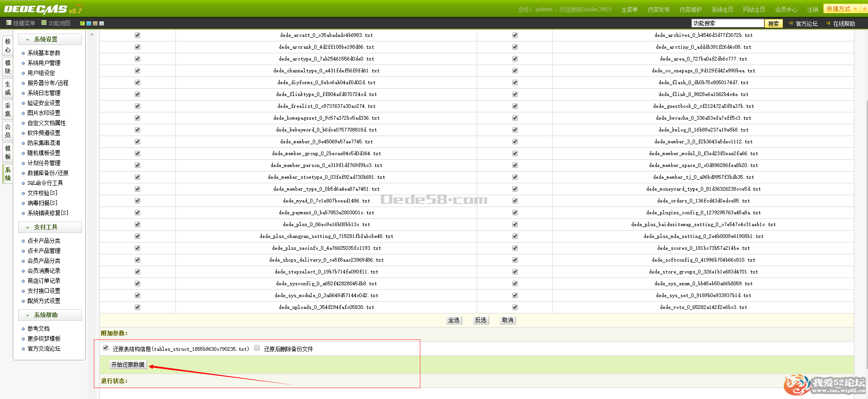
Task: Click the 取消 button
Action: pos(508,320)
